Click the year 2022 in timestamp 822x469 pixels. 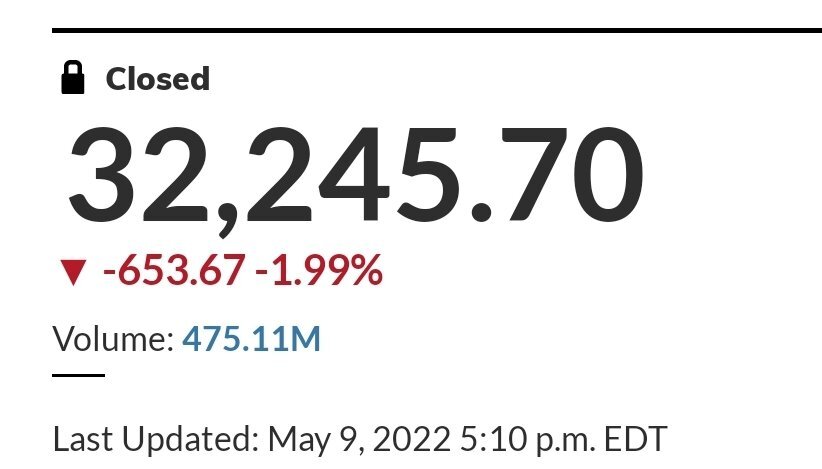(412, 439)
